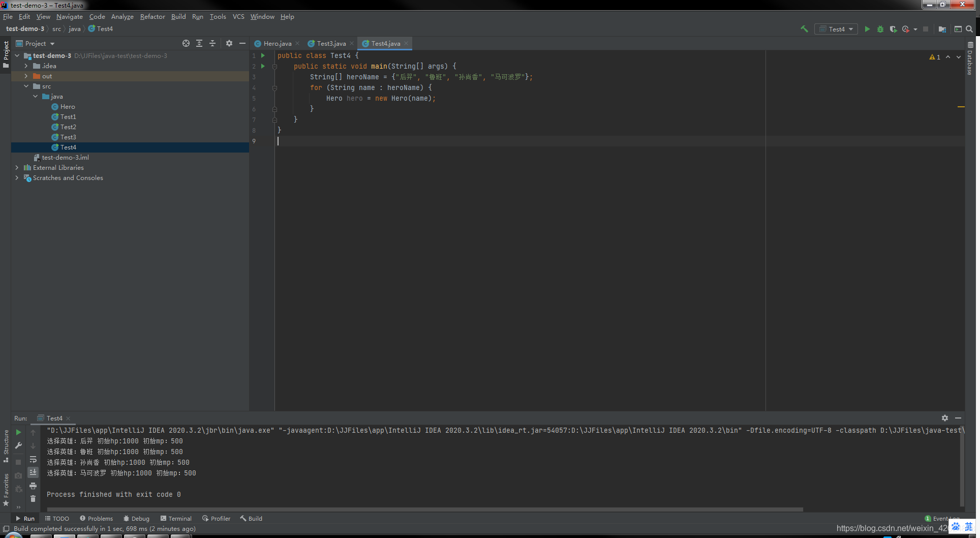
Task: Open the TODO tool window
Action: pyautogui.click(x=57, y=519)
